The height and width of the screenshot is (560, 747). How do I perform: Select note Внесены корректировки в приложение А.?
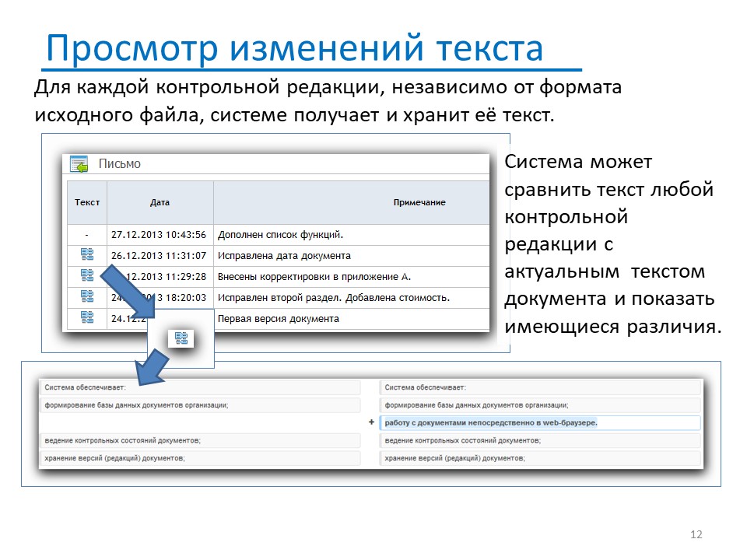(314, 277)
